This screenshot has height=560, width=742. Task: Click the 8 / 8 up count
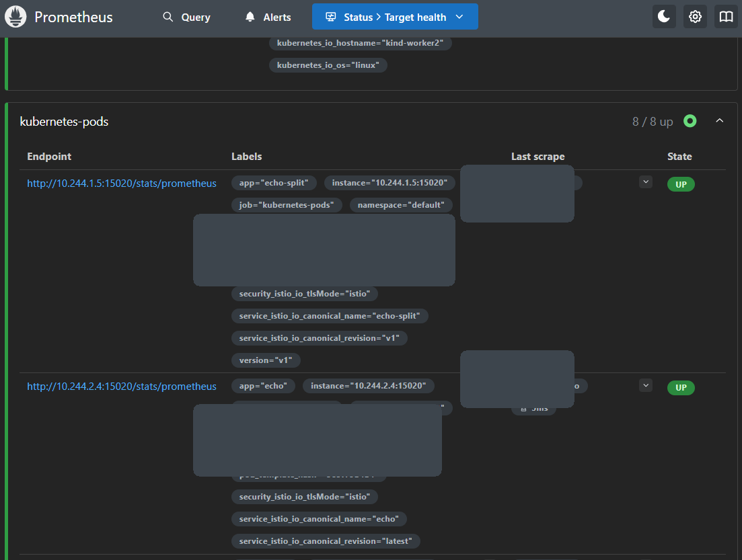653,122
